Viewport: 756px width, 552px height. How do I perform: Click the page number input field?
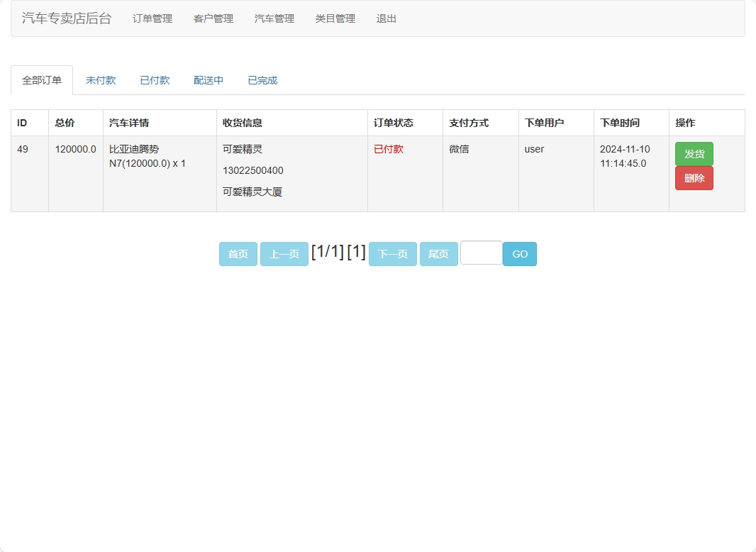pyautogui.click(x=481, y=253)
